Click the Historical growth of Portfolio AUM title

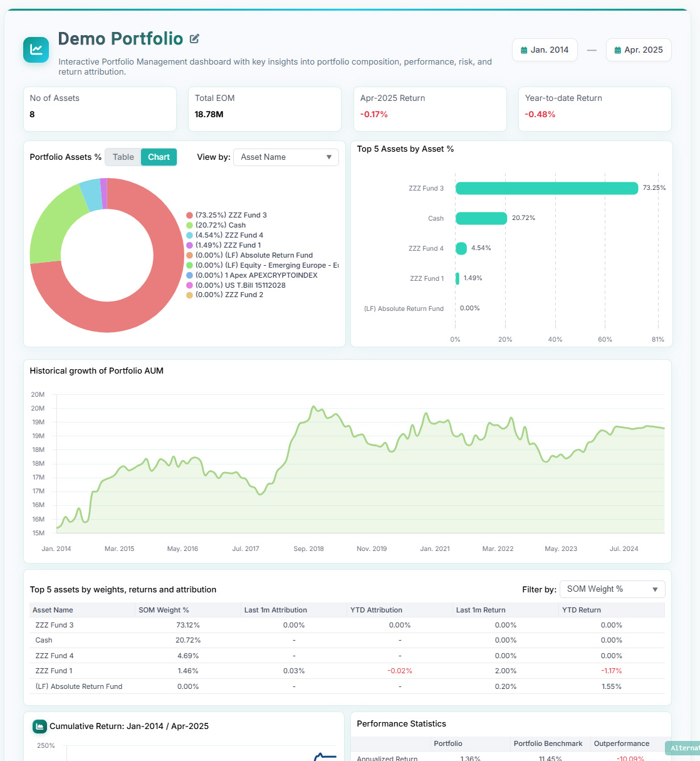pyautogui.click(x=97, y=371)
